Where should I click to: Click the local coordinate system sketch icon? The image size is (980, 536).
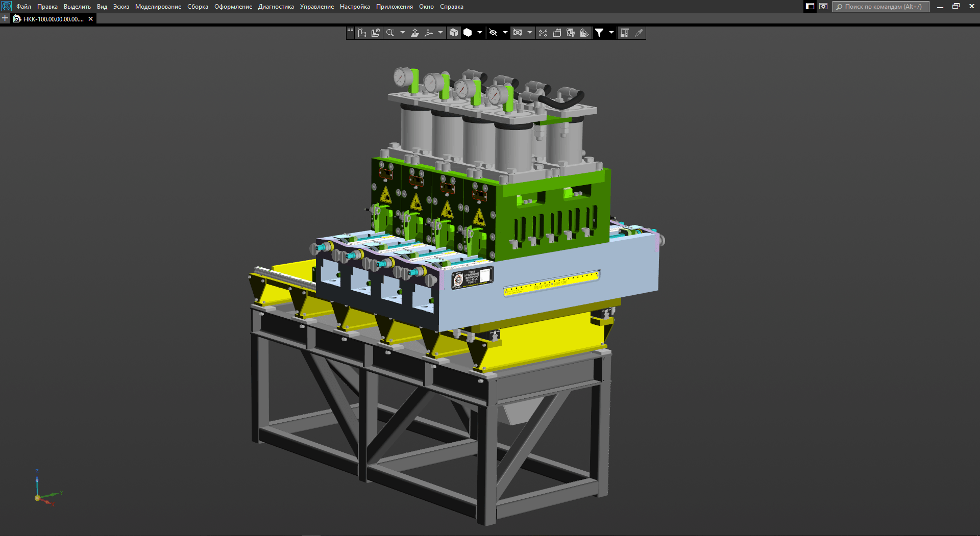click(x=376, y=33)
